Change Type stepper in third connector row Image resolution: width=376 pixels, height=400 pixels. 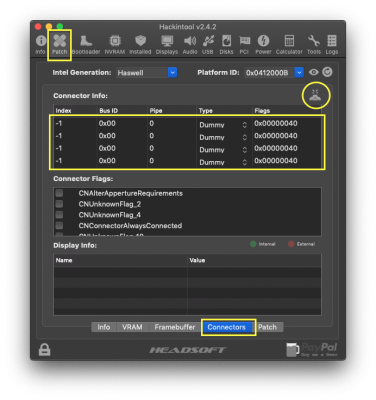pyautogui.click(x=245, y=150)
